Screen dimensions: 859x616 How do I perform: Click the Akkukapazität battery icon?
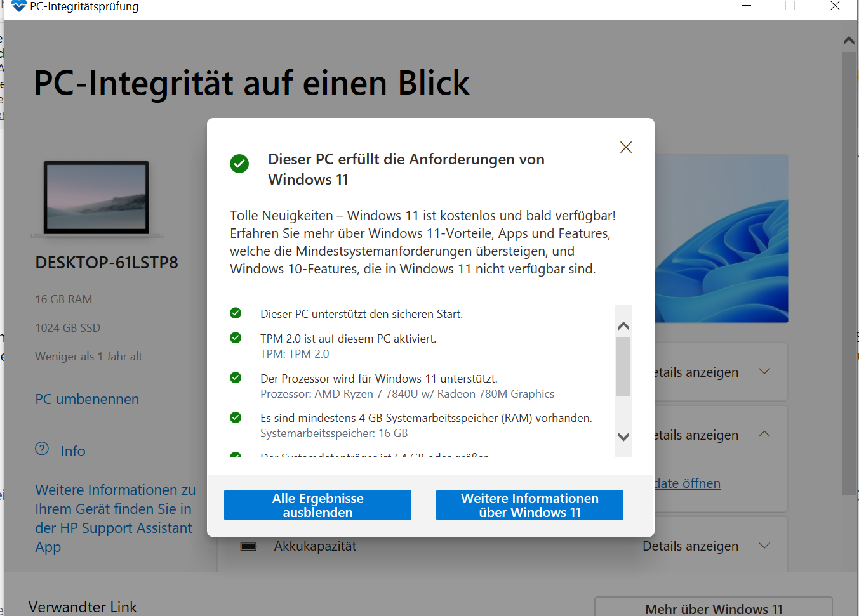(x=248, y=546)
